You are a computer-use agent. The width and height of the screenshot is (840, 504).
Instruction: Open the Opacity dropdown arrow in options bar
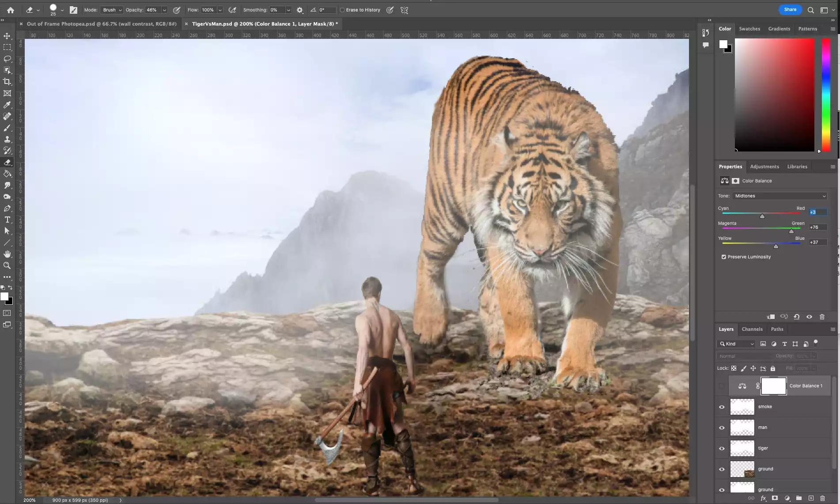tap(164, 10)
